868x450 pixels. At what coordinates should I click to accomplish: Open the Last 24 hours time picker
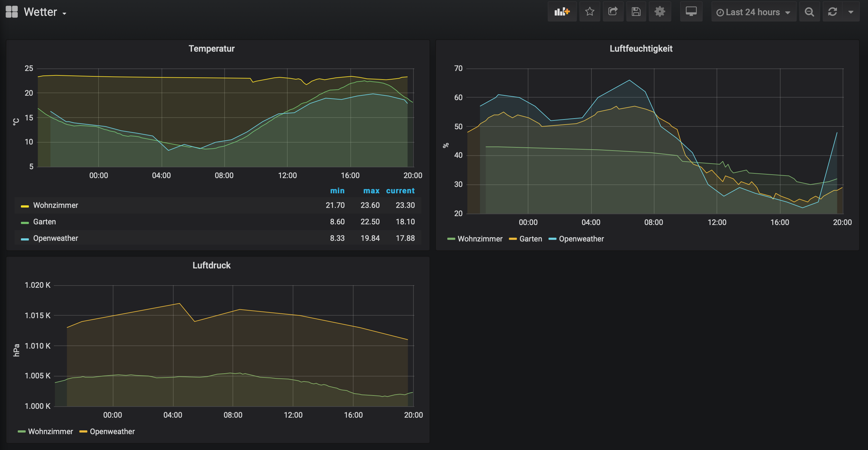click(753, 12)
